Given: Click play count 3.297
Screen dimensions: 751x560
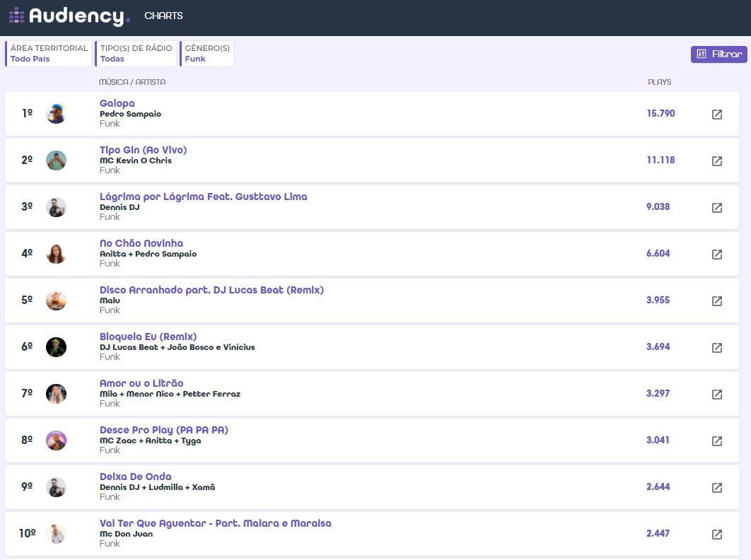Looking at the screenshot, I should click(658, 393).
